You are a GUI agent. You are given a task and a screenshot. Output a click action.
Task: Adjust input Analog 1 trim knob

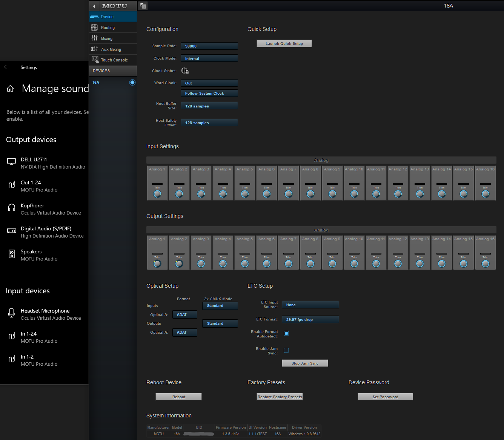(x=157, y=194)
